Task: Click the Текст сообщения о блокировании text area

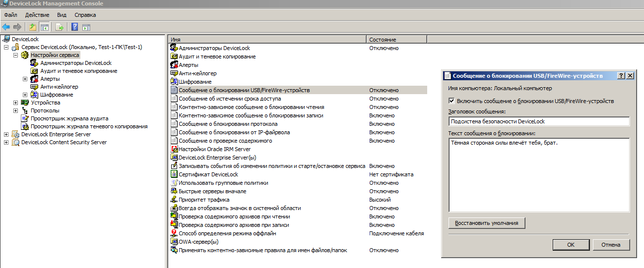Action: tap(539, 175)
